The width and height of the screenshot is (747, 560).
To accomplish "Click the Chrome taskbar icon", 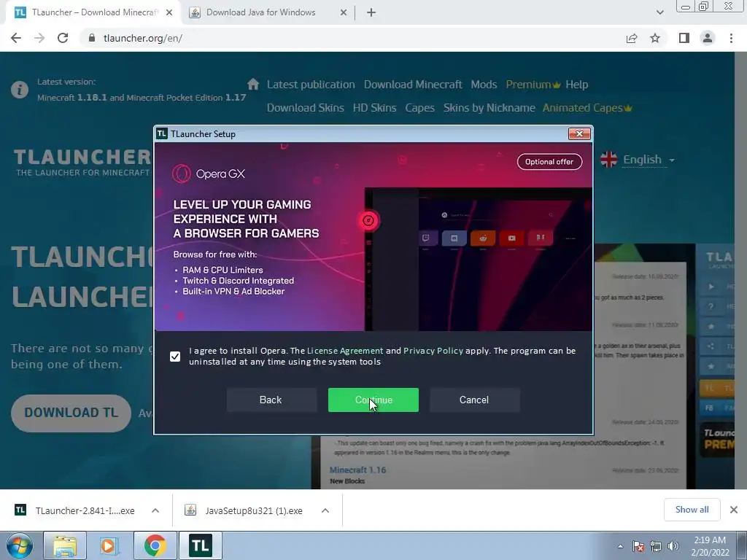I will click(x=155, y=545).
